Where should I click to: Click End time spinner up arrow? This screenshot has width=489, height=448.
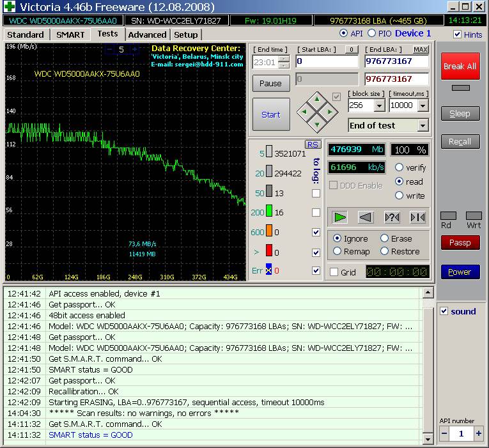283,58
